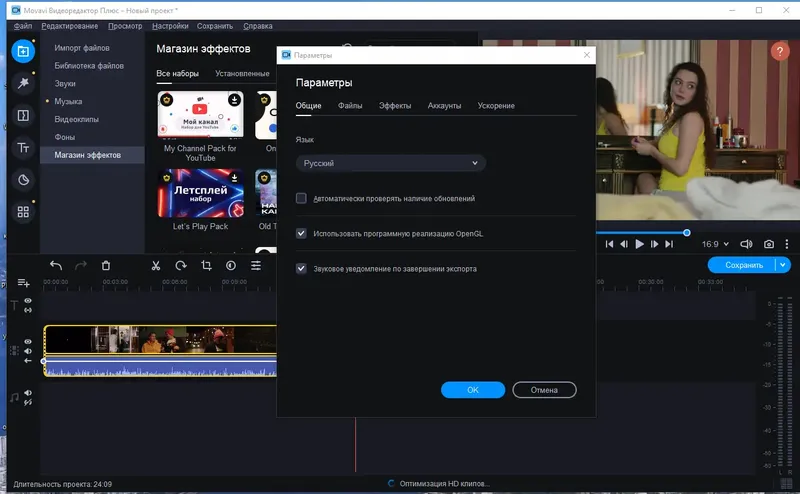Take a snapshot with the camera icon
800x494 pixels.
pos(769,244)
